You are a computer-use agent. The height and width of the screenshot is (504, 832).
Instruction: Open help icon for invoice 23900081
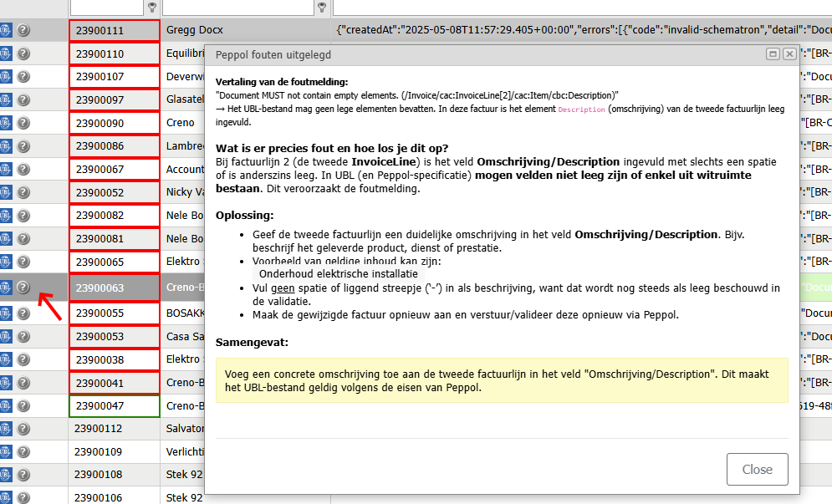point(23,239)
